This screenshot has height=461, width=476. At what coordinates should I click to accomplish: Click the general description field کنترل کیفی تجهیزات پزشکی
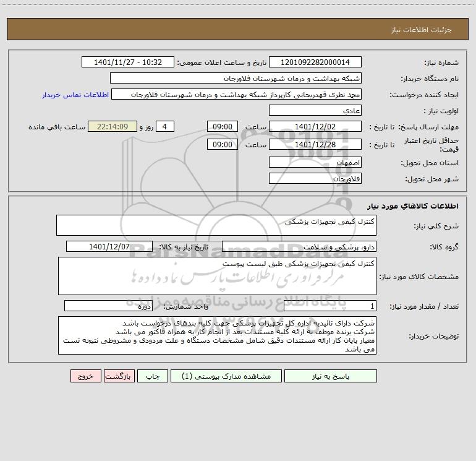coord(216,225)
